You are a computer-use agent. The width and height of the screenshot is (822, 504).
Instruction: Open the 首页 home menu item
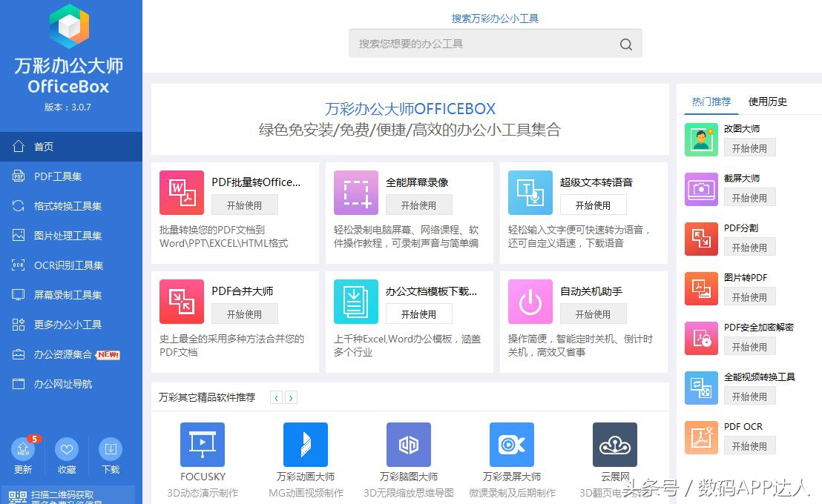click(70, 147)
